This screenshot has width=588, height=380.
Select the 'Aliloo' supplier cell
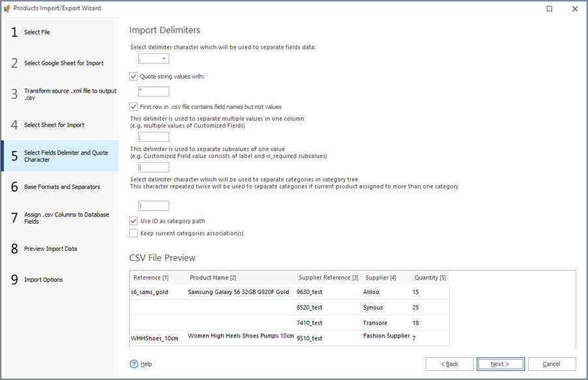click(372, 292)
